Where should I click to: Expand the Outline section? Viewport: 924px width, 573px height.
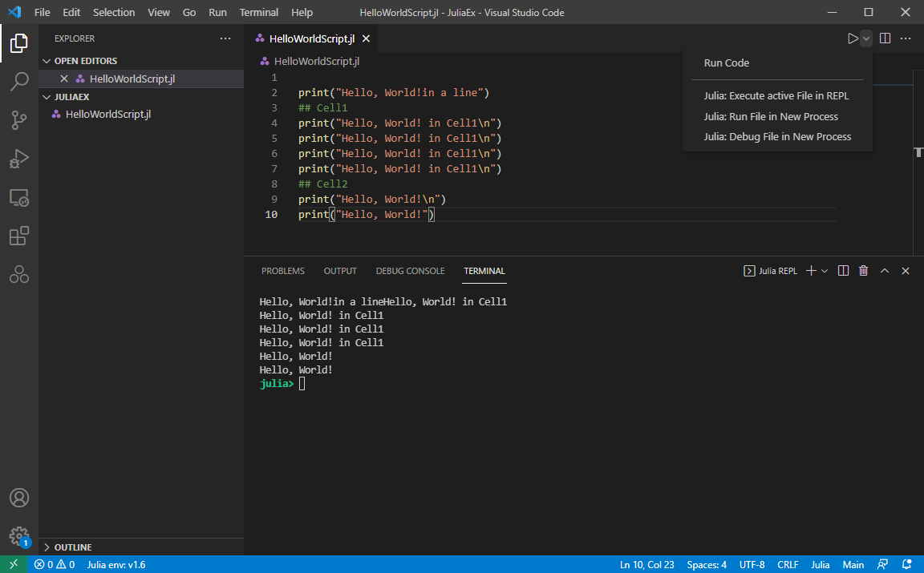141,547
